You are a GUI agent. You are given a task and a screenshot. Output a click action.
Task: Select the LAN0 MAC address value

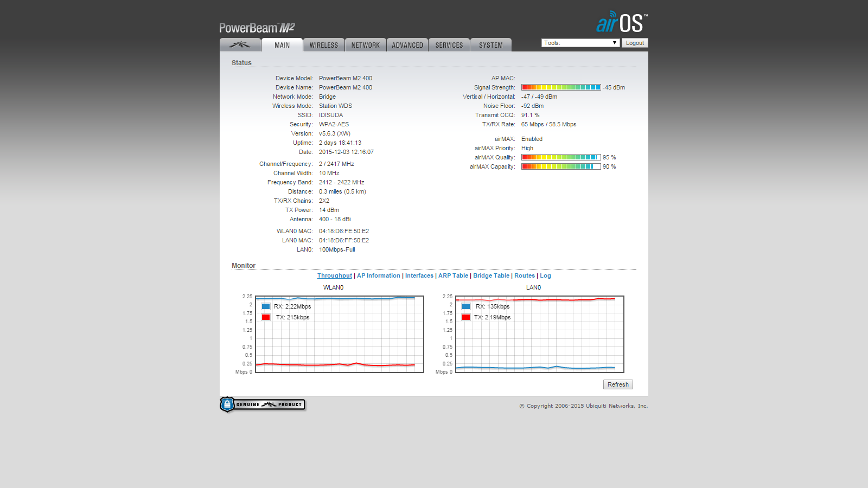pyautogui.click(x=344, y=240)
